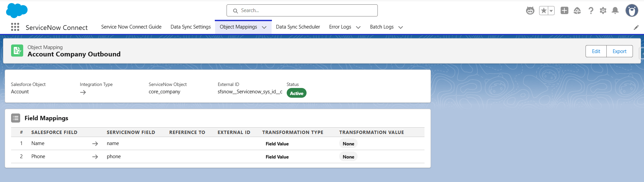Click the pencil edit navigation icon

click(x=636, y=28)
